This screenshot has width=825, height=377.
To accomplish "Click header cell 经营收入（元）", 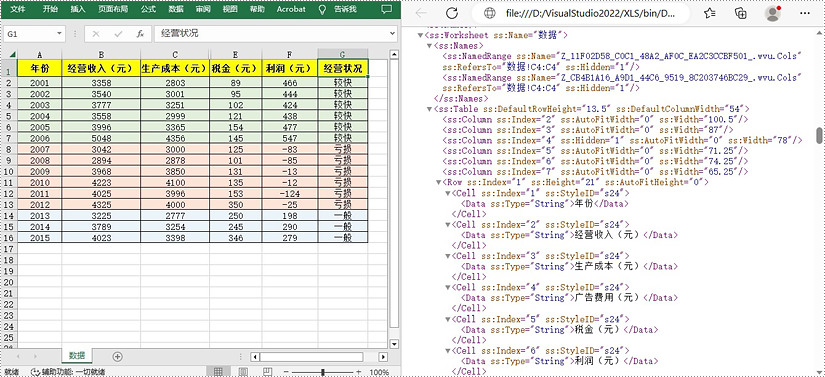I will (101, 68).
